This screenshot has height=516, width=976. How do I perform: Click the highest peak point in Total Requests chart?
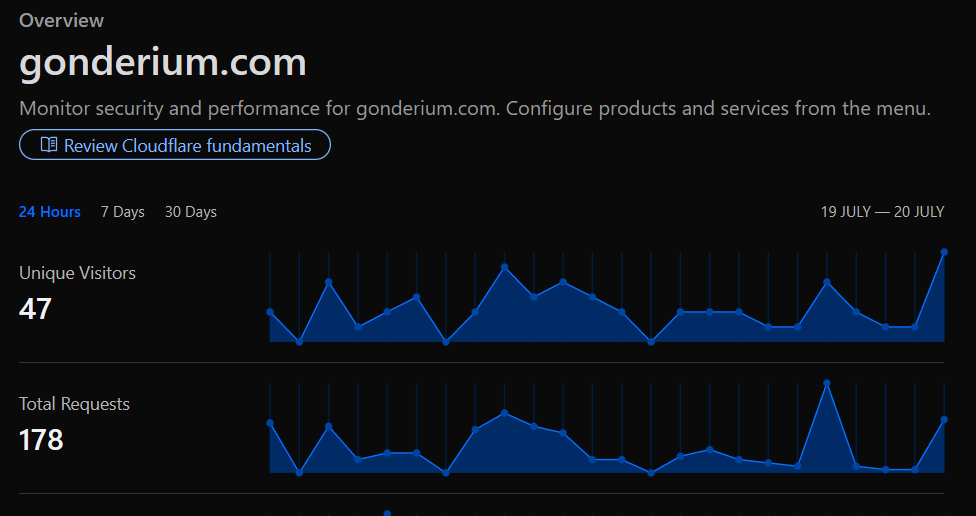[827, 383]
